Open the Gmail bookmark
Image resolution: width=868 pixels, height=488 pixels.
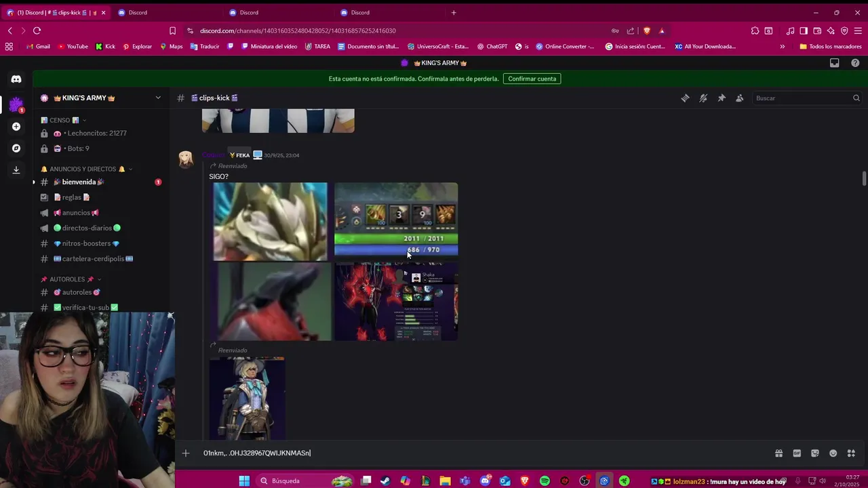(38, 47)
